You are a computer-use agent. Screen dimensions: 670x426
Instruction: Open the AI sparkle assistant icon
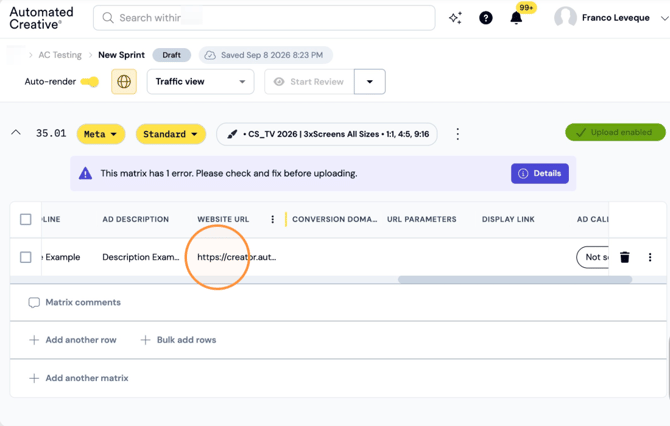coord(455,18)
